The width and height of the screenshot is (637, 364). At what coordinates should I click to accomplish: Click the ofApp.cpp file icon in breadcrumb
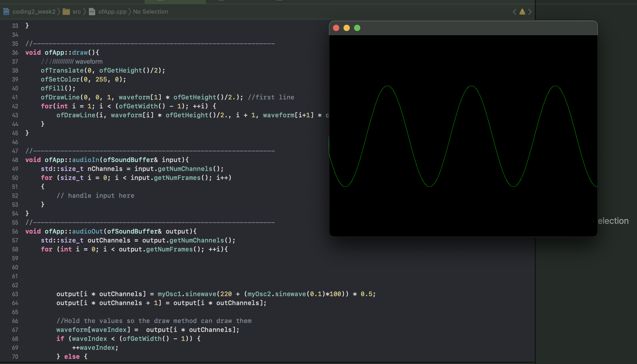click(92, 12)
